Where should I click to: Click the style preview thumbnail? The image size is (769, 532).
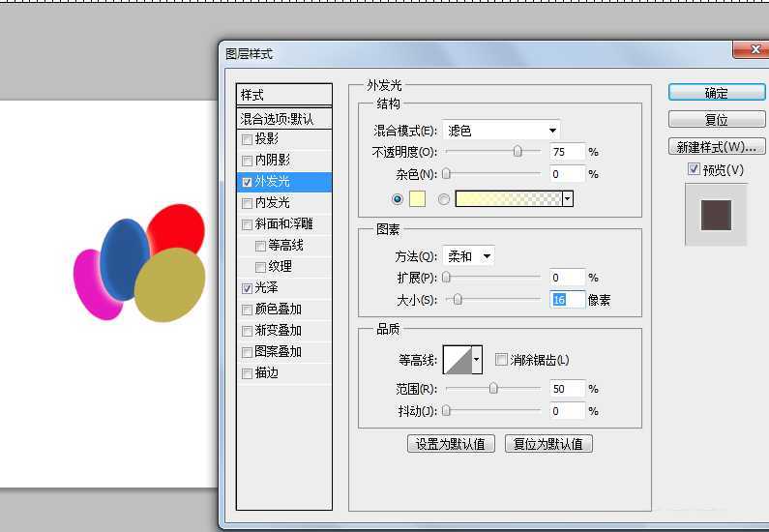tap(716, 215)
